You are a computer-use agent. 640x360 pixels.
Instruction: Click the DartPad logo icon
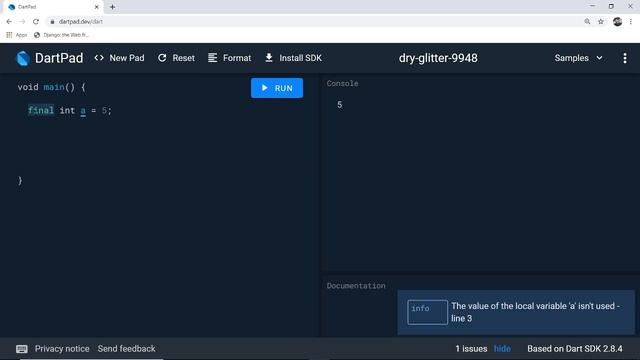(22, 58)
